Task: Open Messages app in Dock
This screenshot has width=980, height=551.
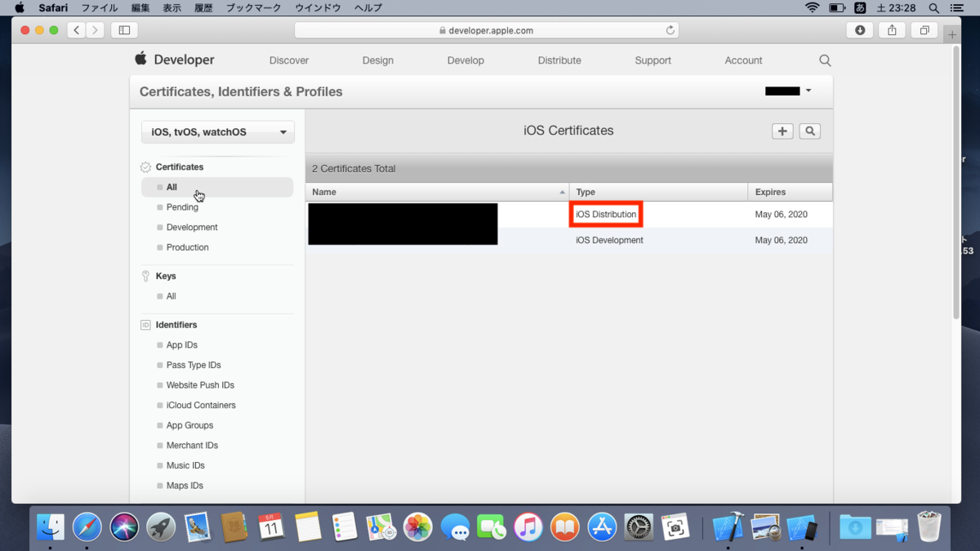Action: (x=455, y=528)
